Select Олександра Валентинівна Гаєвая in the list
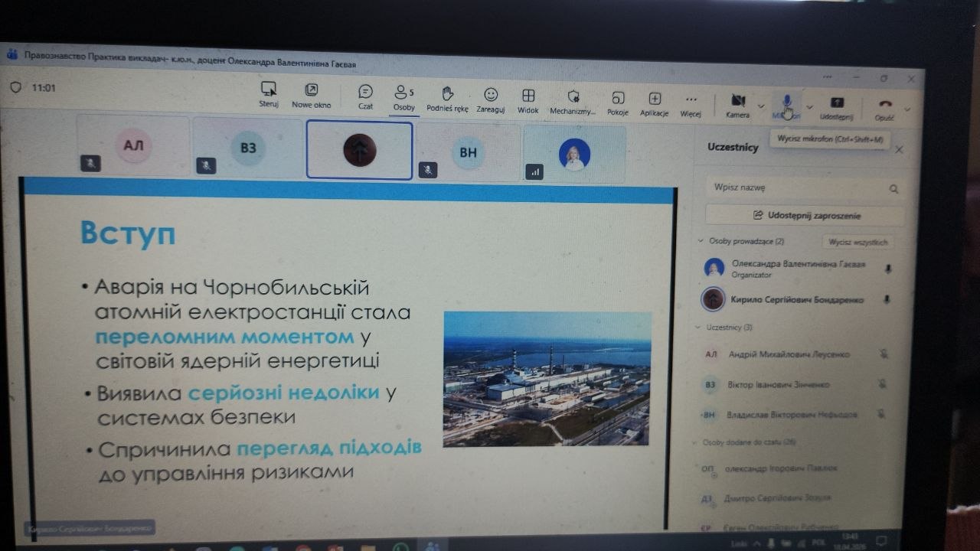Image resolution: width=980 pixels, height=551 pixels. 797,268
